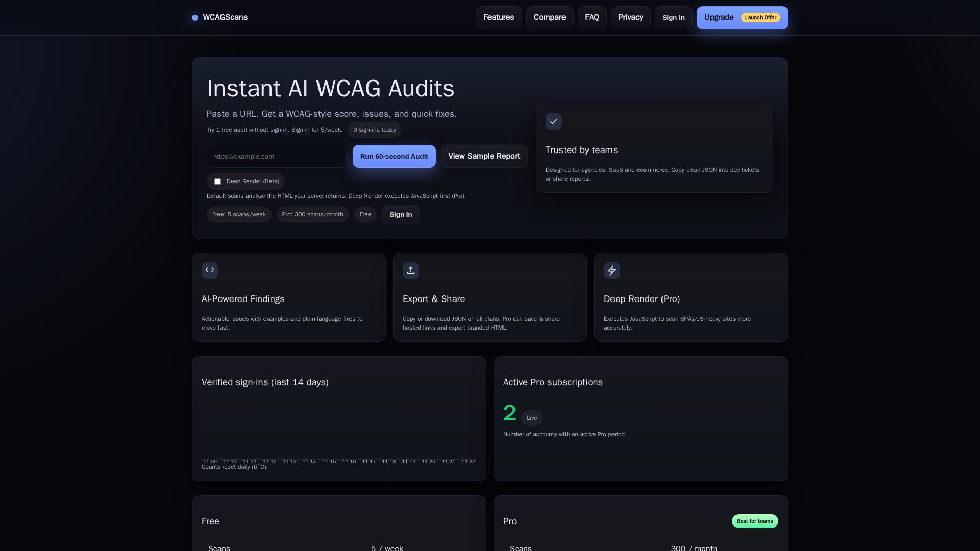Viewport: 980px width, 551px height.
Task: Click the AI-Powered Findings heading
Action: coord(243,299)
